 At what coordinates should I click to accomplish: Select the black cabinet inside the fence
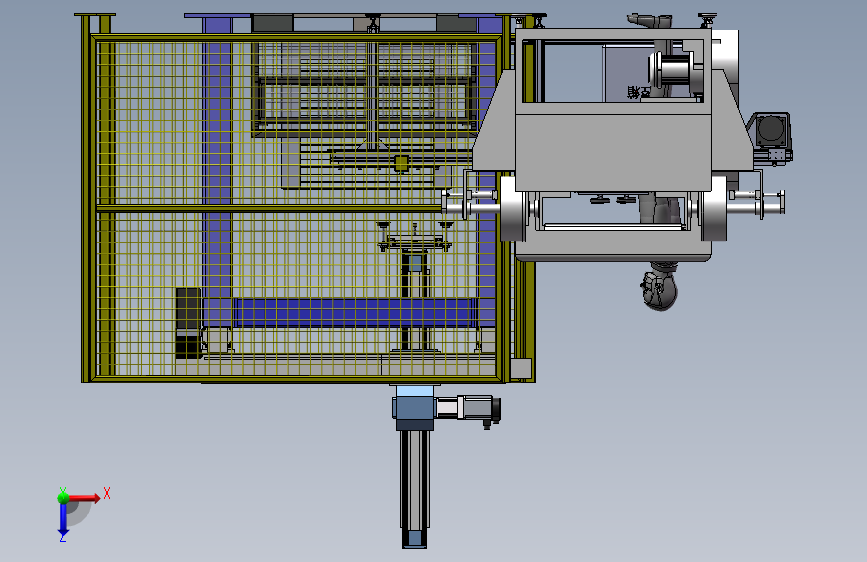[188, 323]
